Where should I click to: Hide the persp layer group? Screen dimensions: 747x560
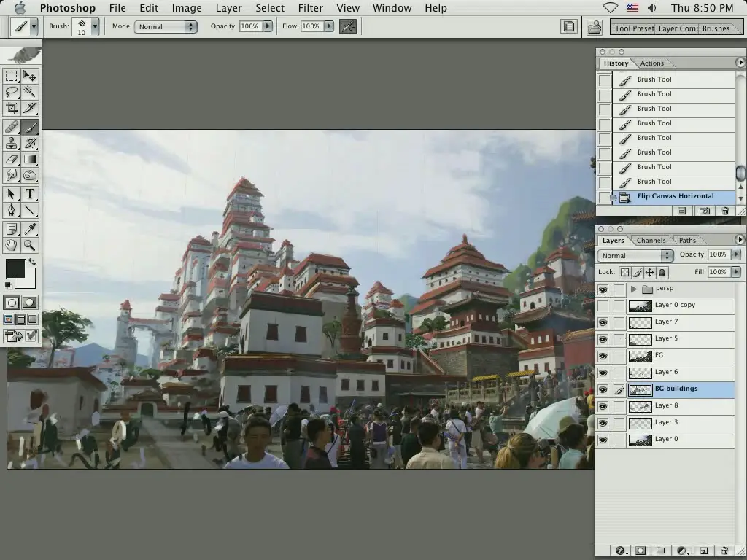pos(603,289)
